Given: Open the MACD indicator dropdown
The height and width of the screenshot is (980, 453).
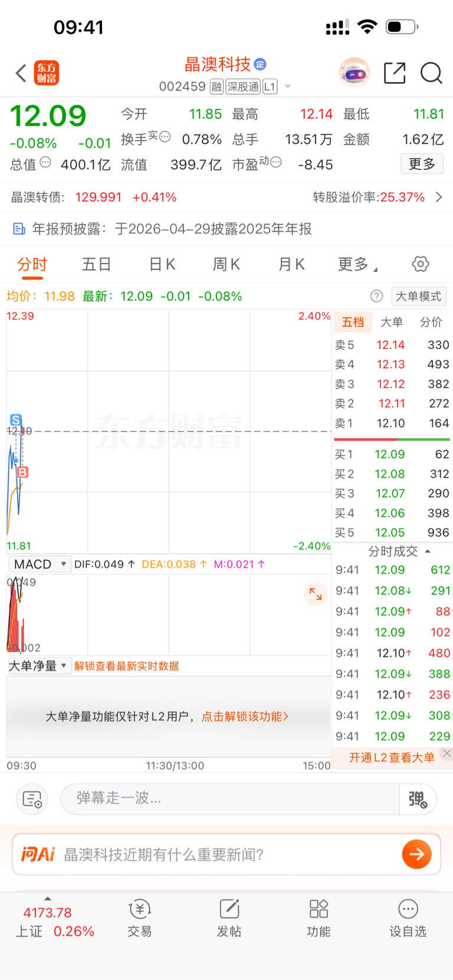Looking at the screenshot, I should tap(40, 564).
